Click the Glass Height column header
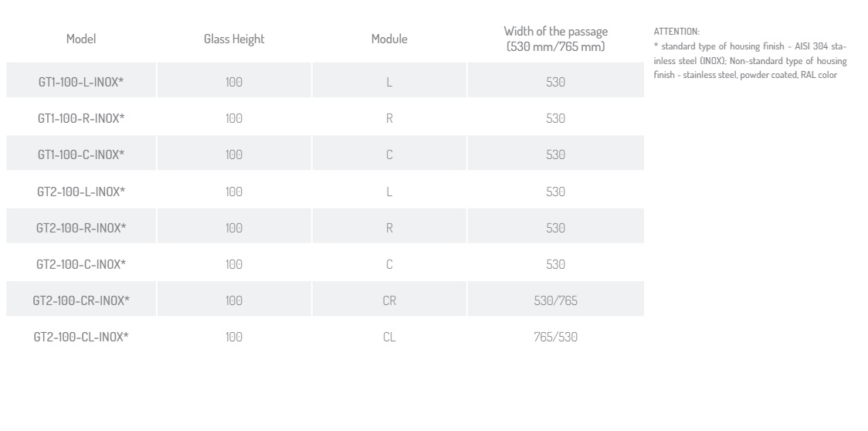 coord(234,39)
